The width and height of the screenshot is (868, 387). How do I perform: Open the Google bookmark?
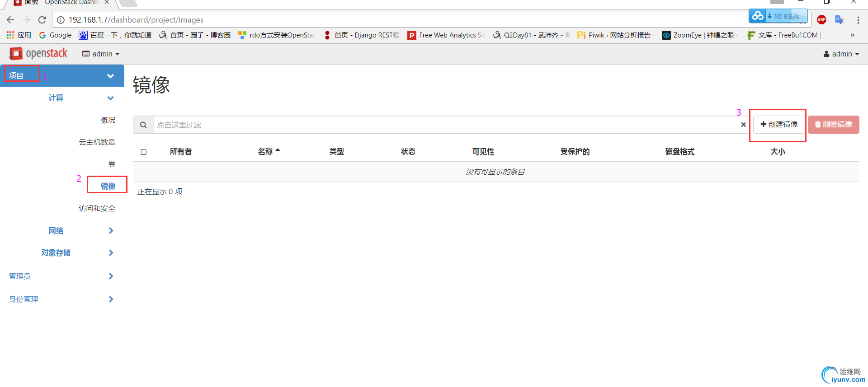tap(55, 35)
